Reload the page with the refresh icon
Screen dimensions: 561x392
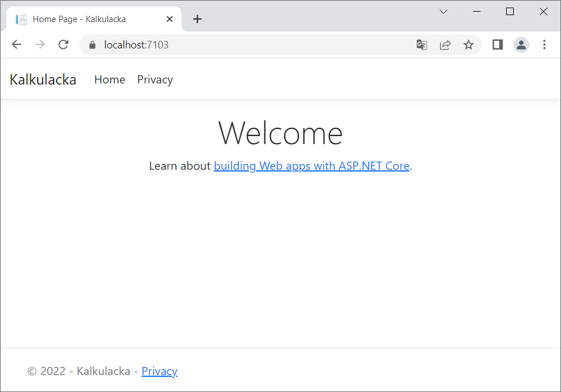click(x=64, y=44)
